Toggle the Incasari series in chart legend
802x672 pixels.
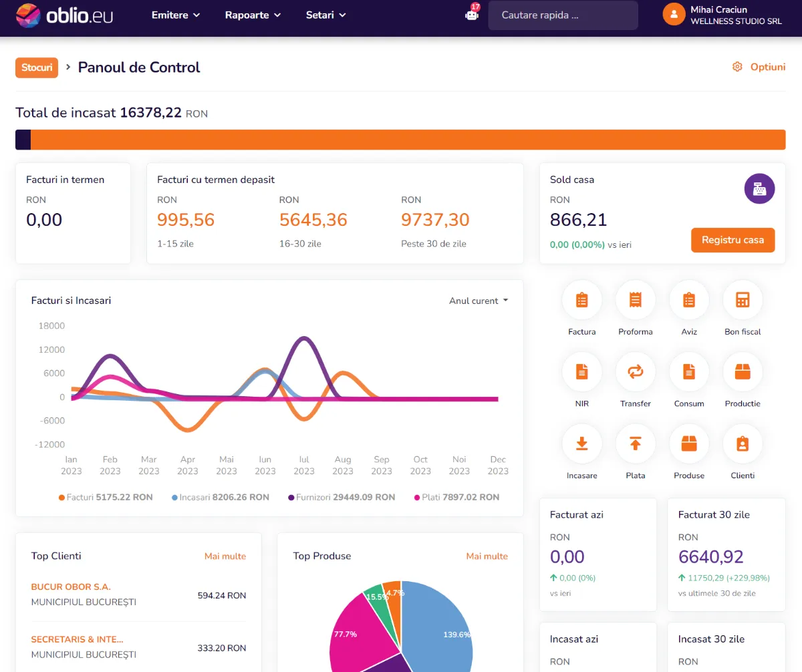click(221, 497)
